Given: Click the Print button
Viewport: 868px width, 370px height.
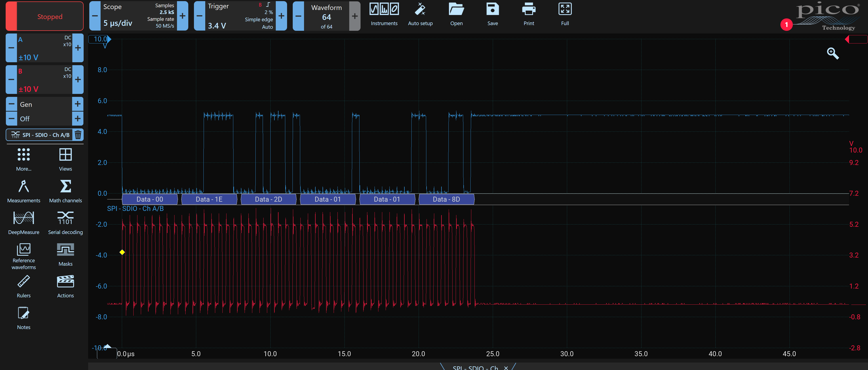Looking at the screenshot, I should (529, 14).
